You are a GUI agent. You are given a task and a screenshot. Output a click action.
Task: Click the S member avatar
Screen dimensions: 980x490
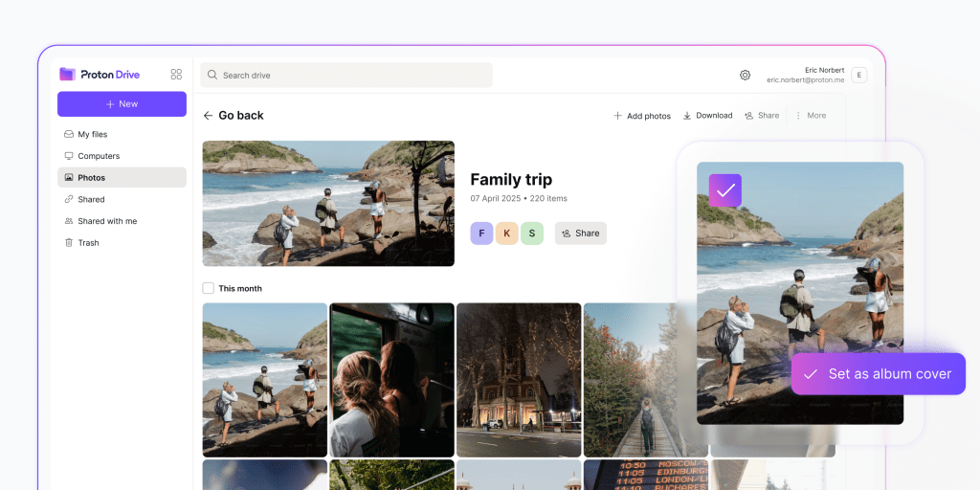pos(532,234)
